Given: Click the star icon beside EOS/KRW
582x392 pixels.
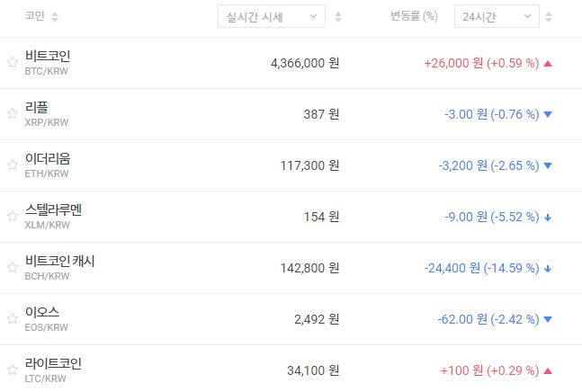Looking at the screenshot, I should pyautogui.click(x=13, y=319).
